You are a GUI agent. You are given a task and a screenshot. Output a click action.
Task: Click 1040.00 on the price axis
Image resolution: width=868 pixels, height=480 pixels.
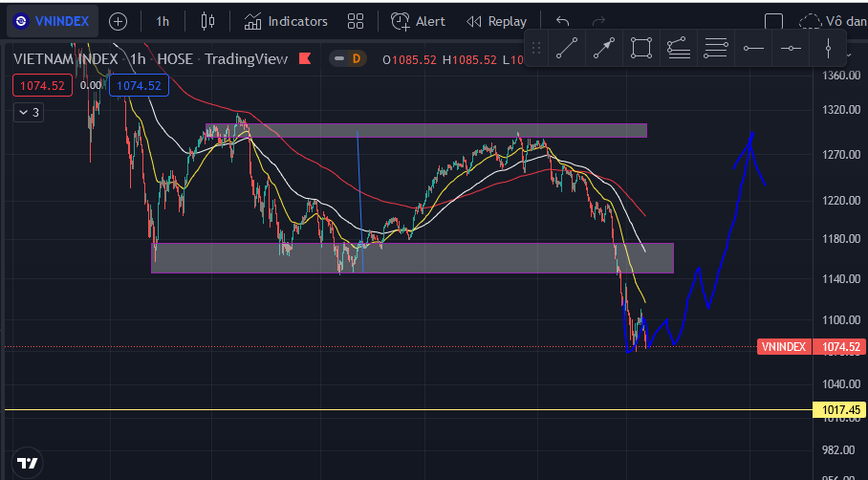coord(841,383)
